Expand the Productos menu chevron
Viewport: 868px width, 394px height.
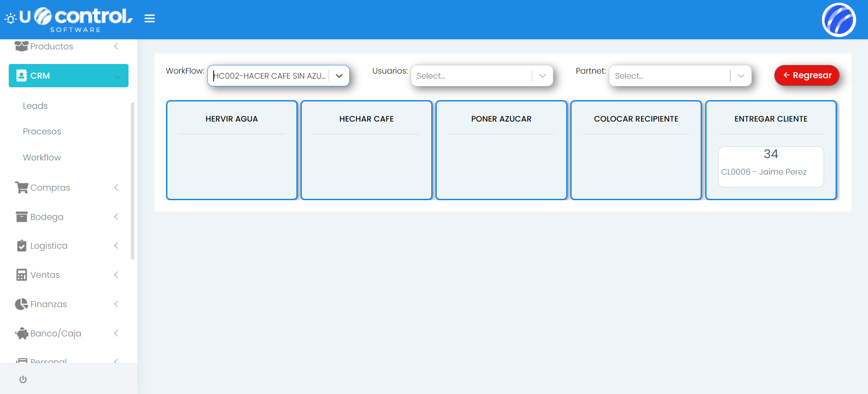click(x=116, y=46)
